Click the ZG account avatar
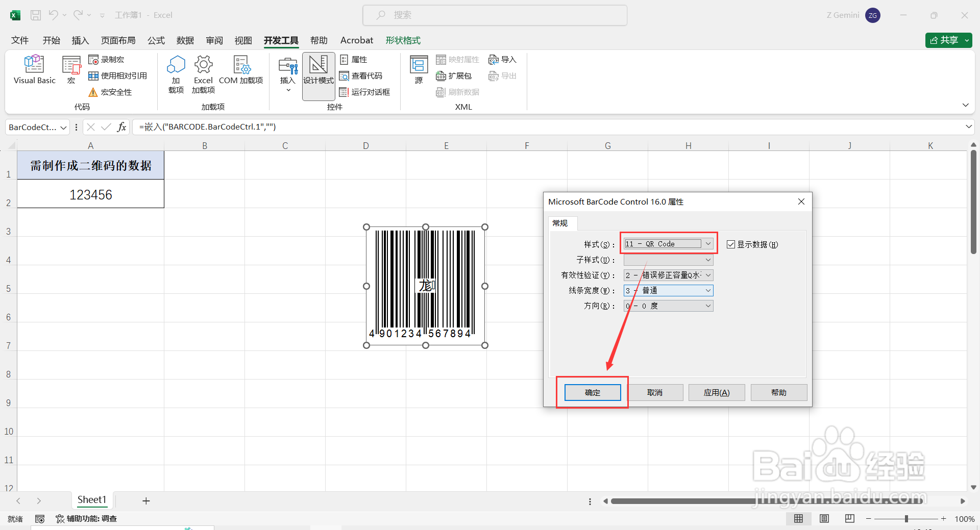Viewport: 980px width, 530px height. tap(873, 15)
